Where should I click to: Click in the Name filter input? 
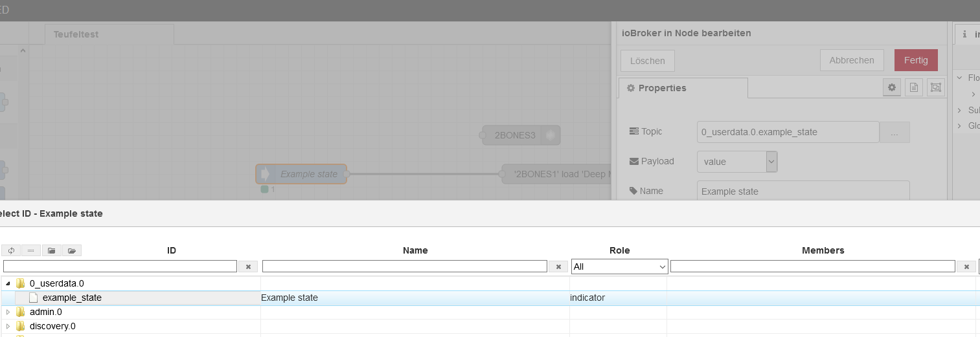pos(405,266)
